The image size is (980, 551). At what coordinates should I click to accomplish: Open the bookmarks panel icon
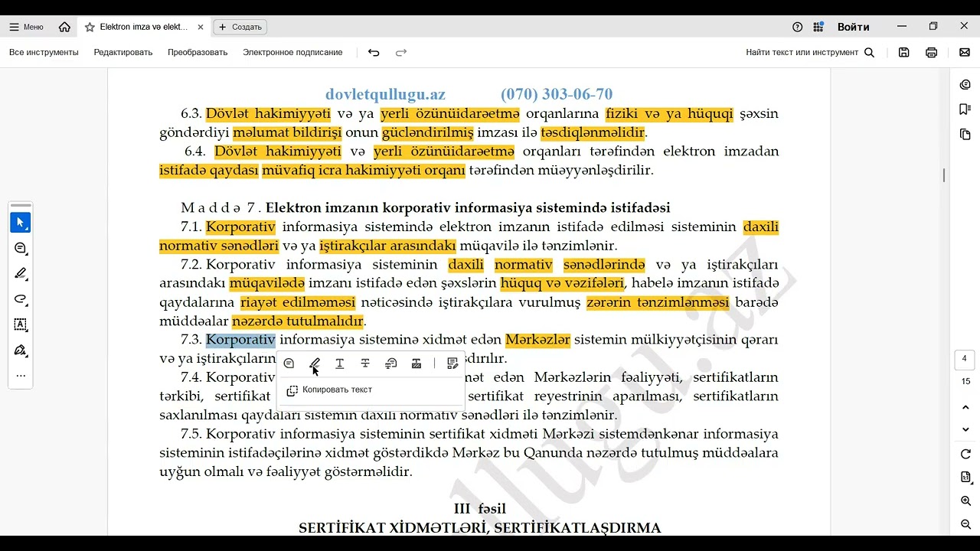point(965,109)
